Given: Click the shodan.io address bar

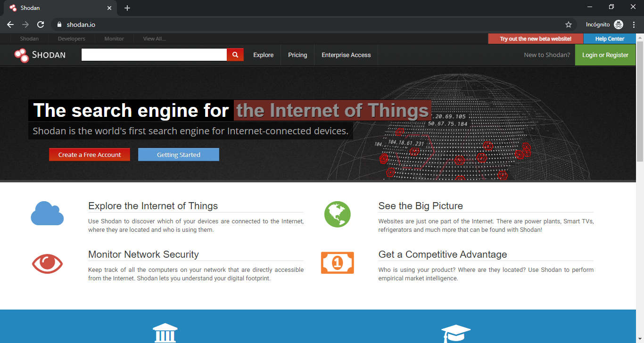Looking at the screenshot, I should 311,24.
